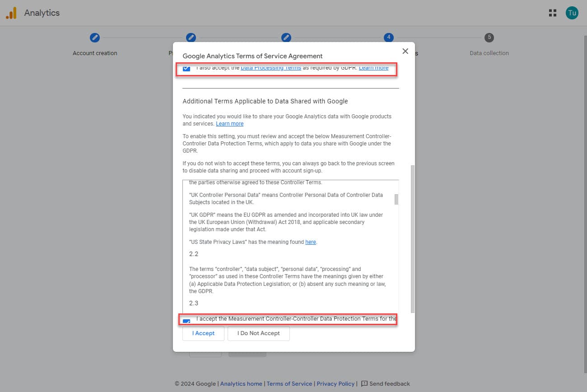Click the Send feedback icon

pos(364,384)
